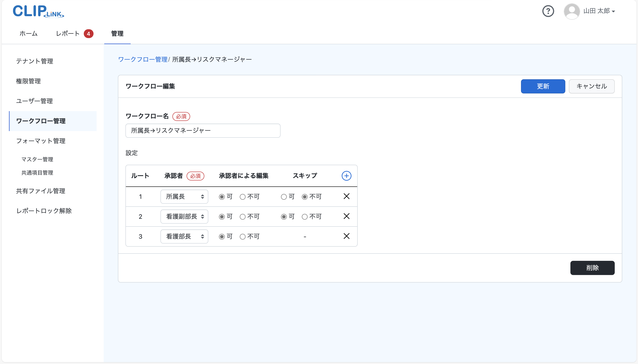This screenshot has height=364, width=638.
Task: Open ワークフロー管理 from the breadcrumb link
Action: tap(143, 59)
